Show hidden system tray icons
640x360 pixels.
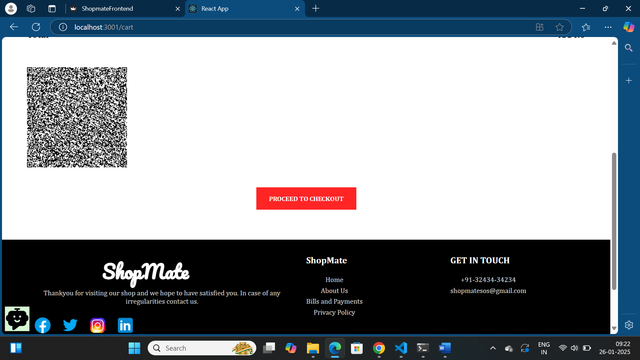click(x=493, y=348)
